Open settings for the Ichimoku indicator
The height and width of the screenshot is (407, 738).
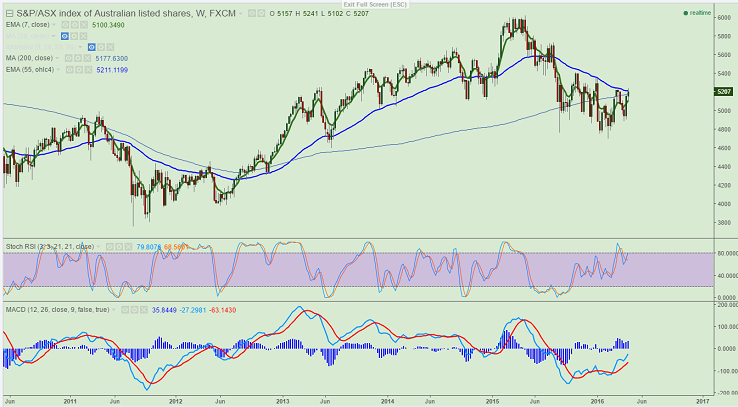click(x=101, y=47)
